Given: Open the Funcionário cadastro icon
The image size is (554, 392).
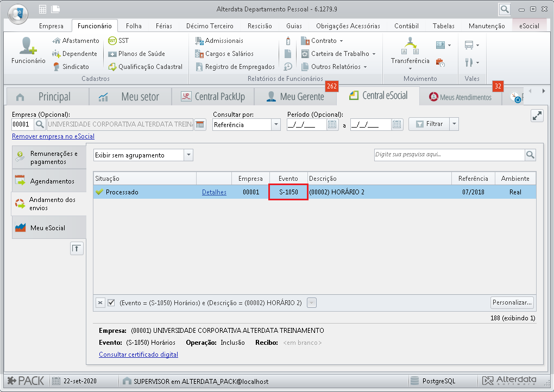Looking at the screenshot, I should pos(28,50).
